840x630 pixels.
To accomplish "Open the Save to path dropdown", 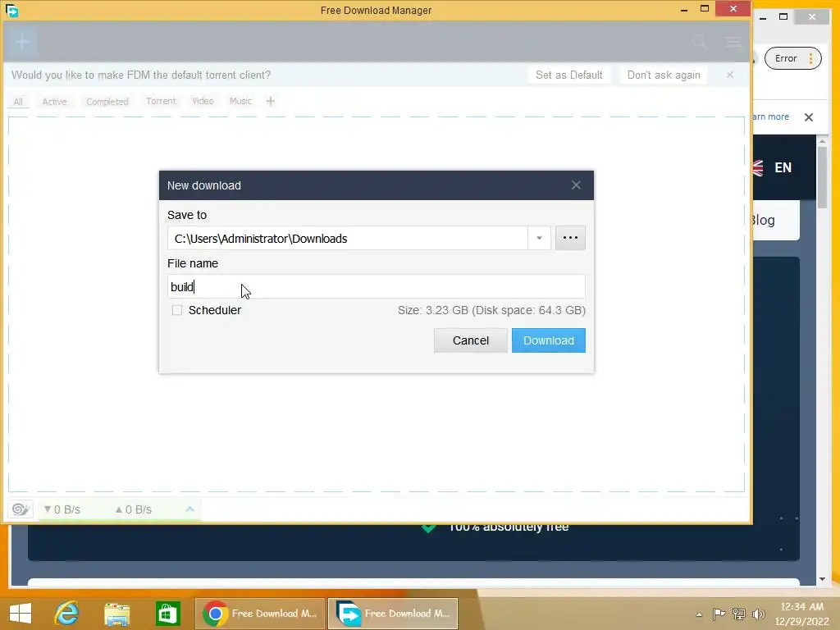I will (x=539, y=238).
